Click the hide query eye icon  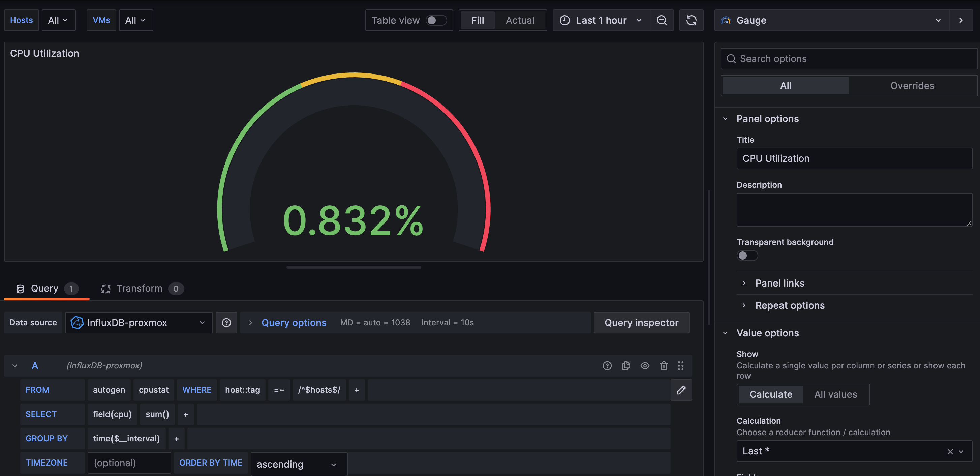(645, 366)
